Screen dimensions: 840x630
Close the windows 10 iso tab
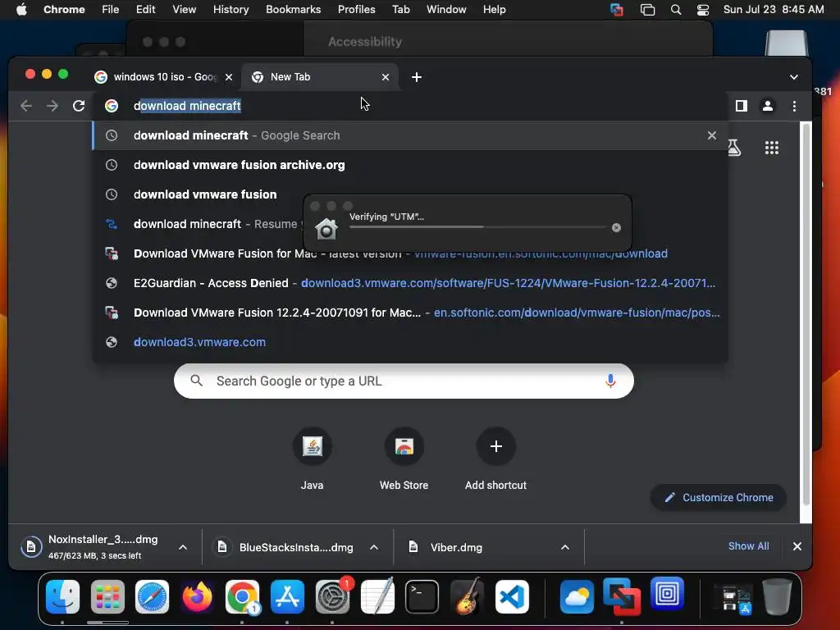pyautogui.click(x=229, y=77)
